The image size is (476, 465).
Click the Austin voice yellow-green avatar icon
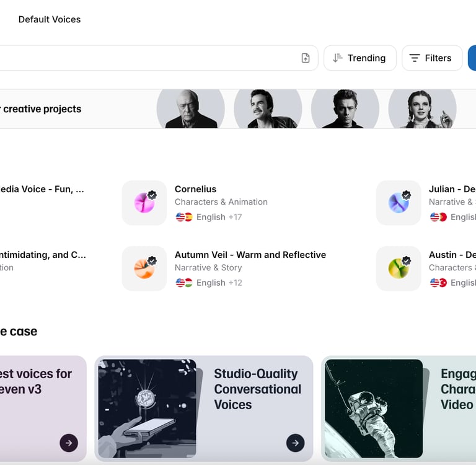click(399, 268)
